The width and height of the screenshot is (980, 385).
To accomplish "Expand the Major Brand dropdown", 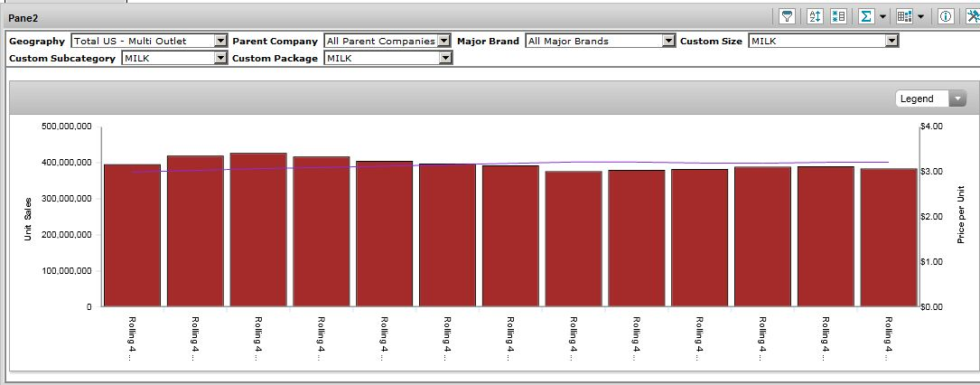I will [x=668, y=41].
